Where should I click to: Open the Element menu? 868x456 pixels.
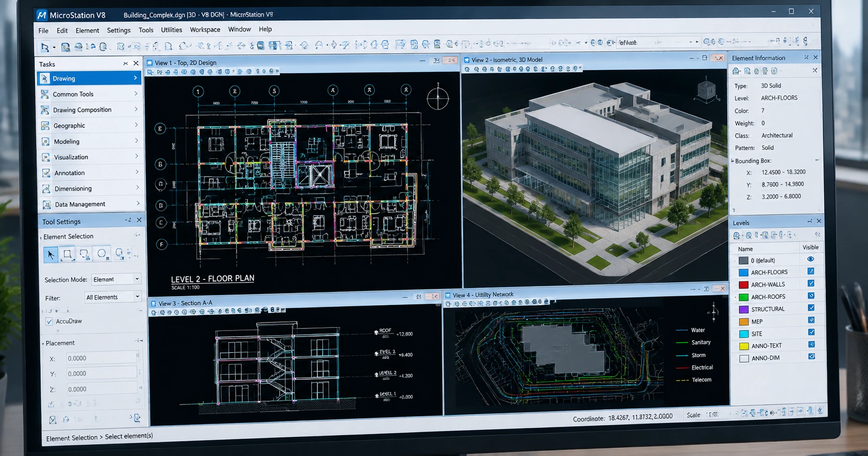pos(87,31)
